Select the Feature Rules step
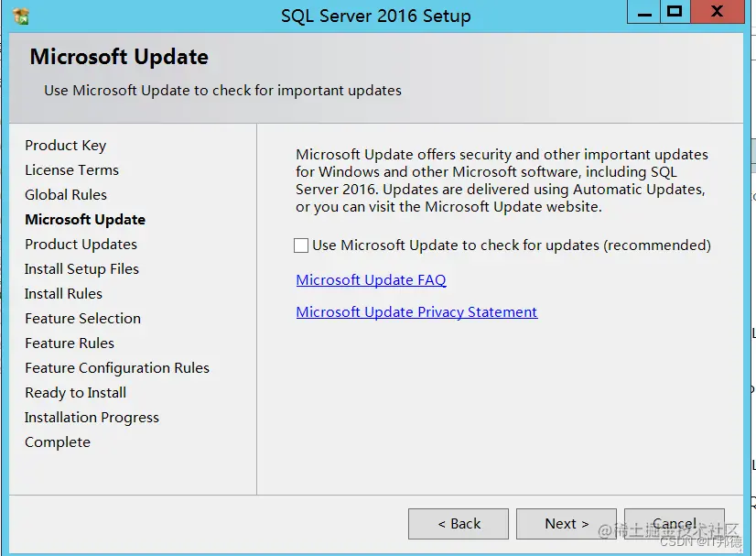756x556 pixels. (70, 343)
